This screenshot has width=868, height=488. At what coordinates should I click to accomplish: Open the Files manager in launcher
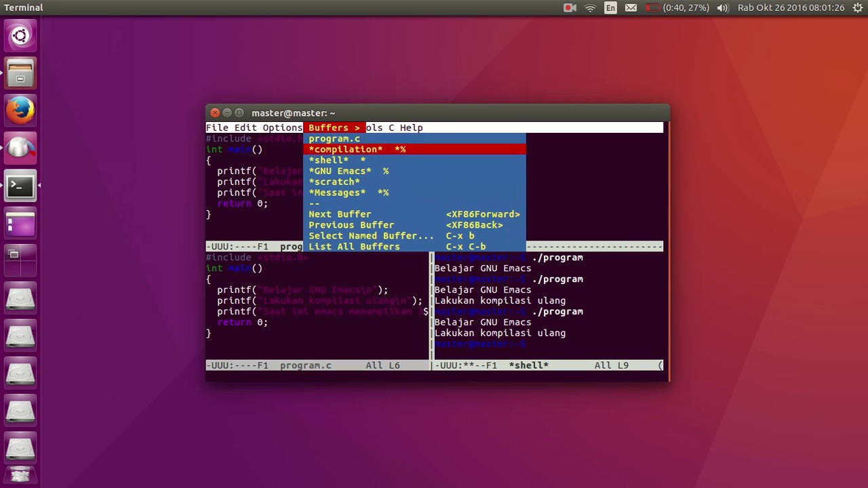(20, 73)
